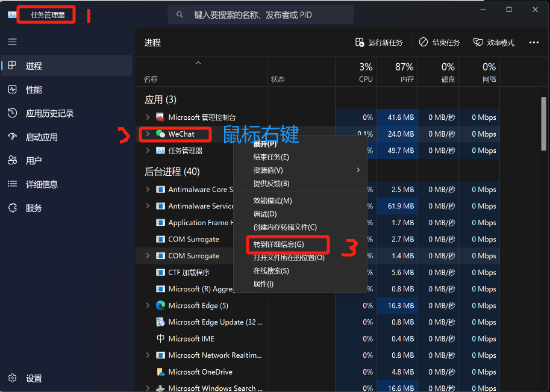Open Details (详细信息) in sidebar
The width and height of the screenshot is (550, 392).
[67, 184]
